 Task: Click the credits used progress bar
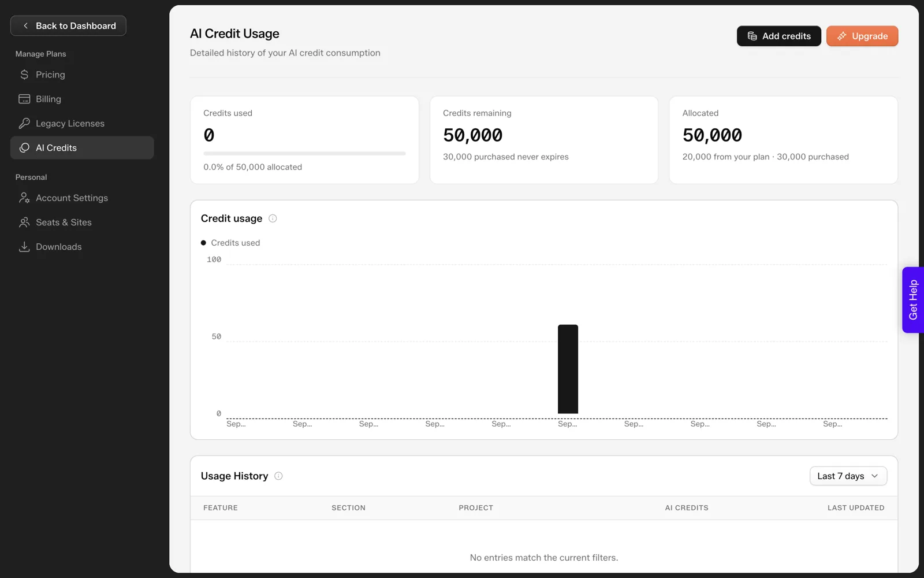[304, 154]
